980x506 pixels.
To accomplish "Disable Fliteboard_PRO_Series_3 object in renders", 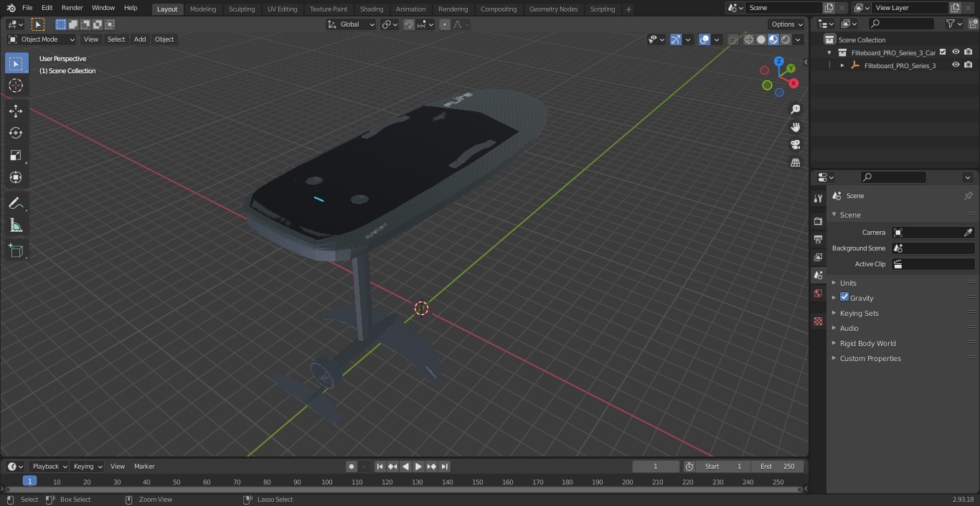I will [968, 65].
